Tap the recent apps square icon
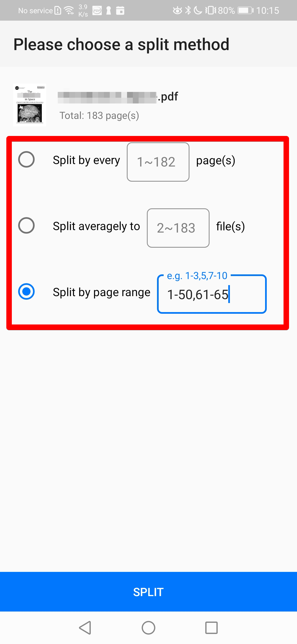 [x=211, y=628]
